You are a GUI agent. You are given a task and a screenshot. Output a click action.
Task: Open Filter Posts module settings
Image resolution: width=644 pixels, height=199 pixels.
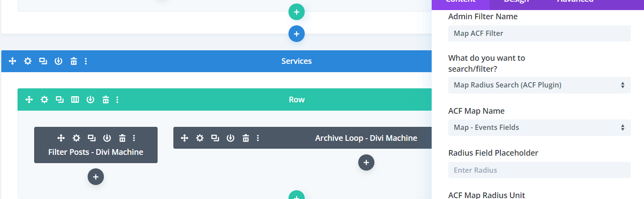point(76,138)
